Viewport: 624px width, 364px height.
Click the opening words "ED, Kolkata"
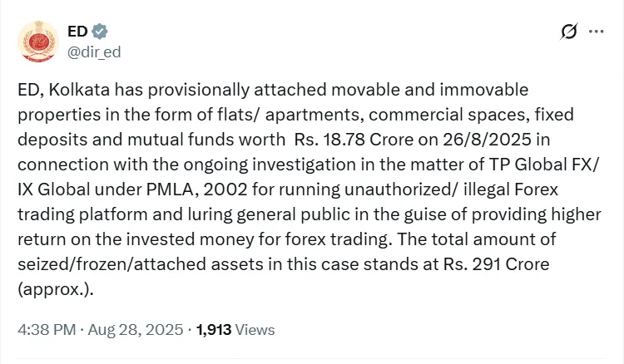coord(65,89)
